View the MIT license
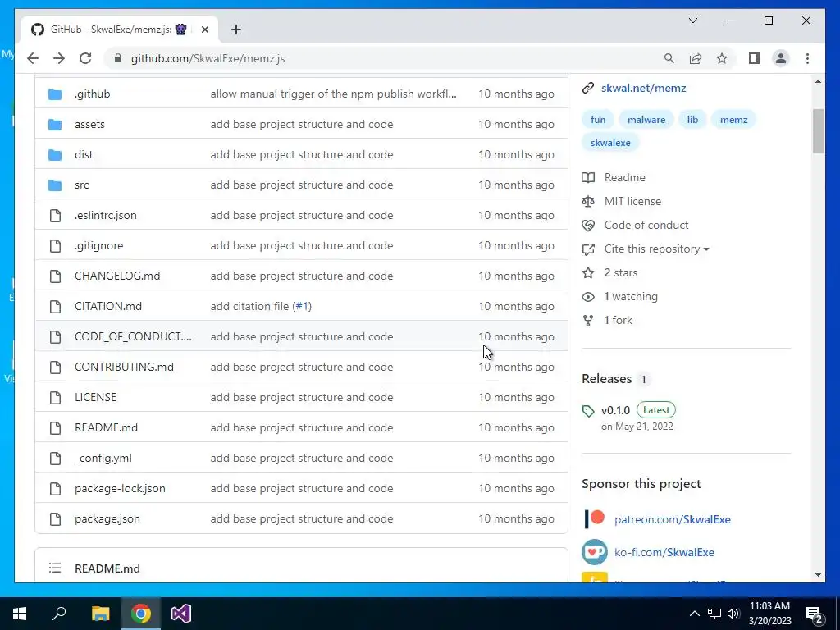This screenshot has width=840, height=630. (632, 202)
